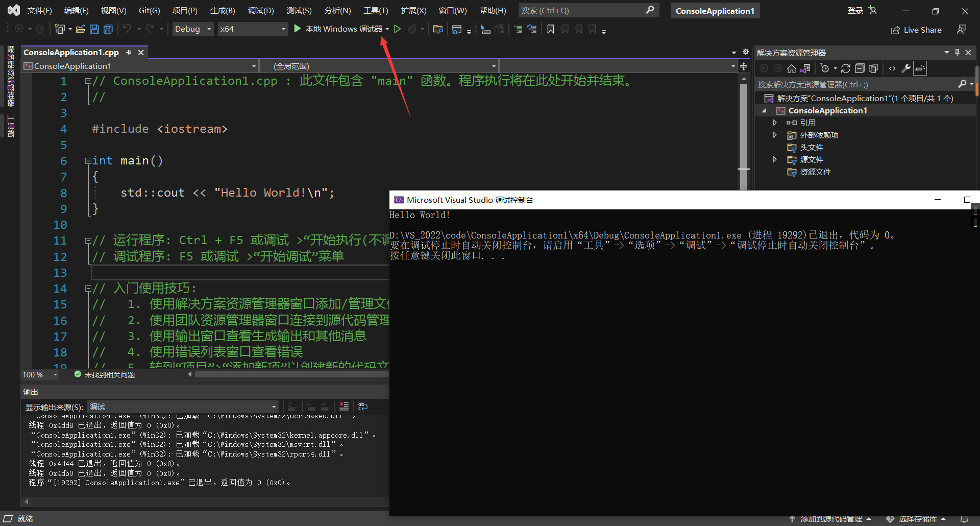Start Without Debugging using the hollow play icon
Screen dimensions: 980x526
pos(398,29)
